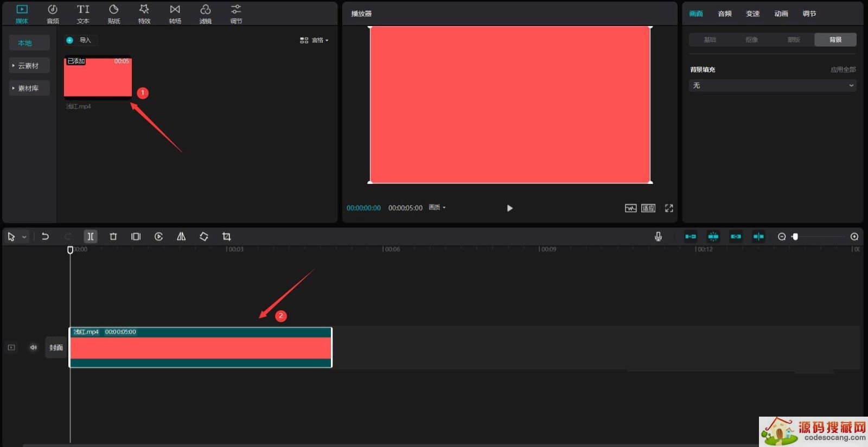Split the clip with the split tool
This screenshot has height=447, width=868.
(90, 237)
